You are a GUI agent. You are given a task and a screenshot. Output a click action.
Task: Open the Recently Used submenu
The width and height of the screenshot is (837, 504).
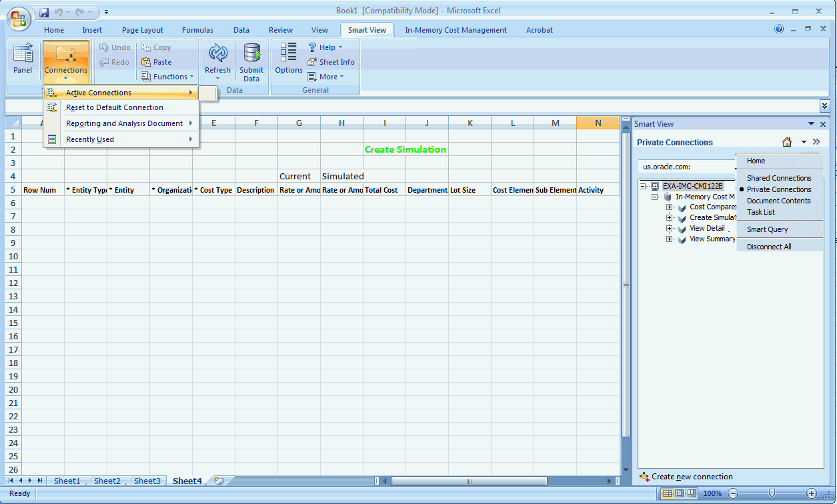[121, 139]
